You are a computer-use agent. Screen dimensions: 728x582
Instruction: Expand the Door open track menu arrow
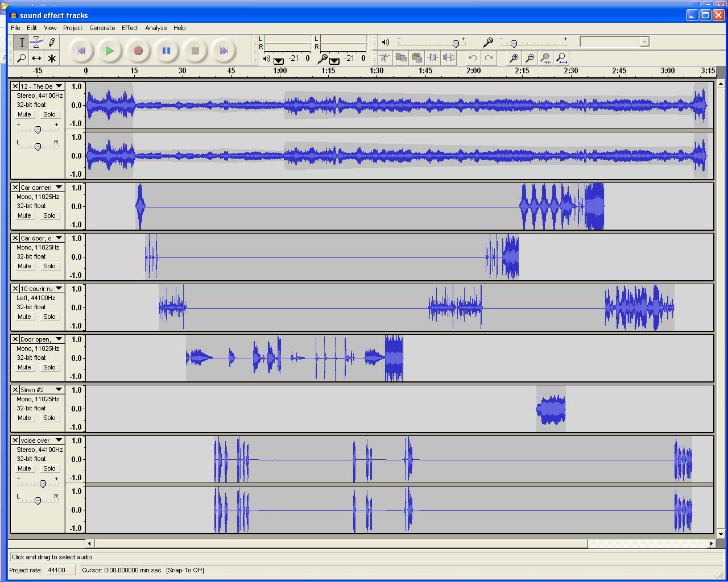(x=59, y=339)
